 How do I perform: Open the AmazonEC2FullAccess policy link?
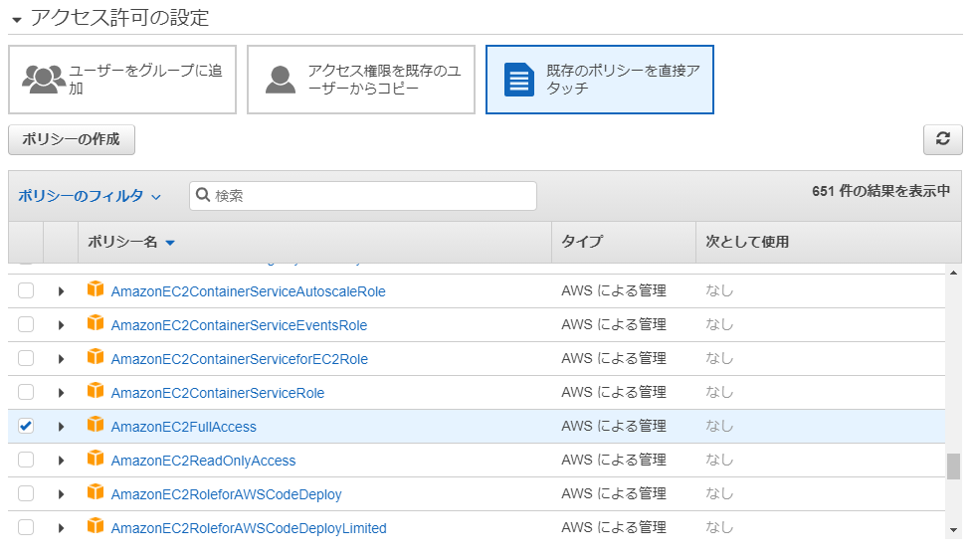tap(183, 427)
